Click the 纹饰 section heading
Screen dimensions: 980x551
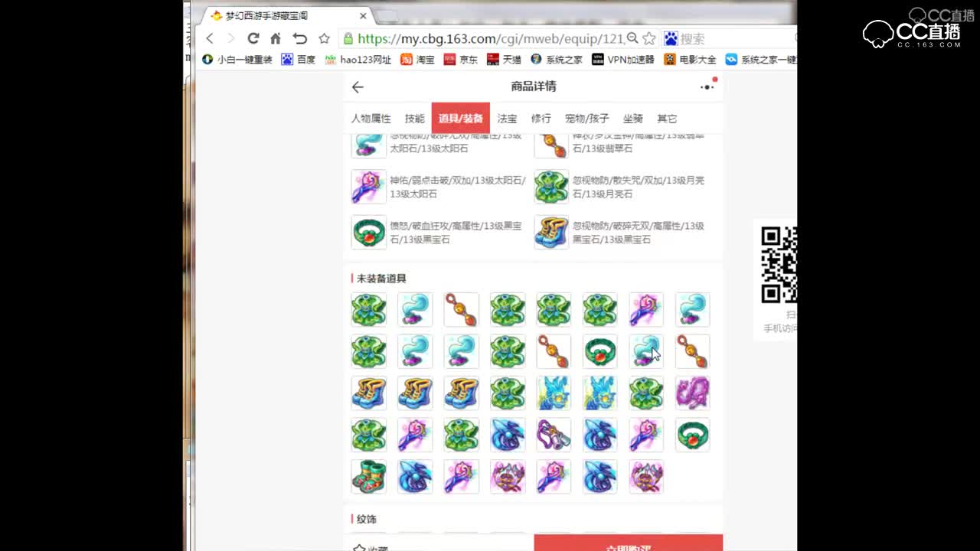(x=367, y=519)
